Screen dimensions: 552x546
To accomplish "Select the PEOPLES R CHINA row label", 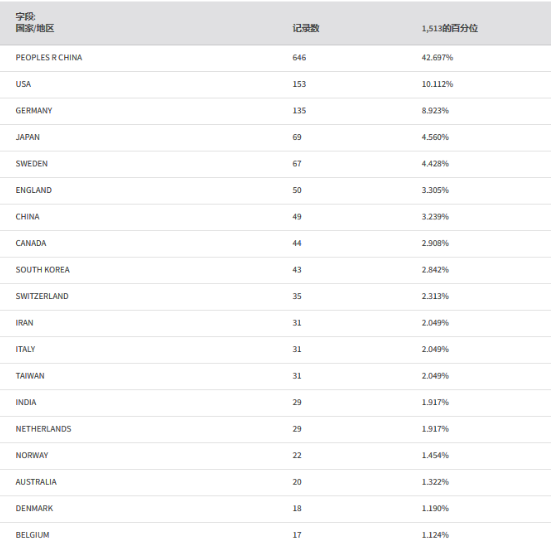I will pos(49,57).
